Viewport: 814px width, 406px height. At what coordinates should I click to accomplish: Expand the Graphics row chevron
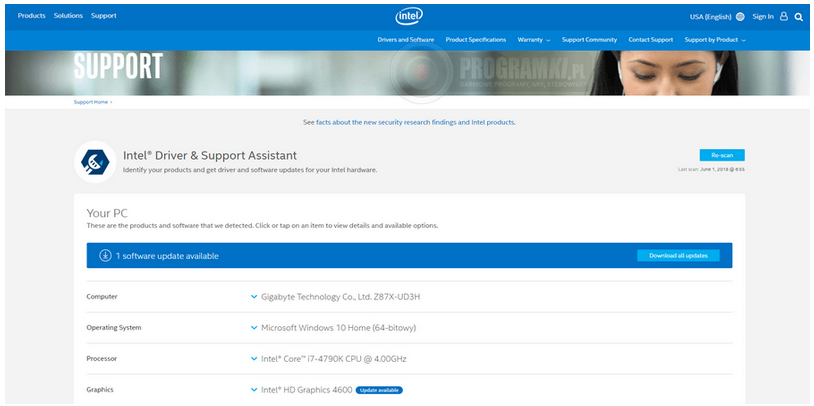point(254,390)
